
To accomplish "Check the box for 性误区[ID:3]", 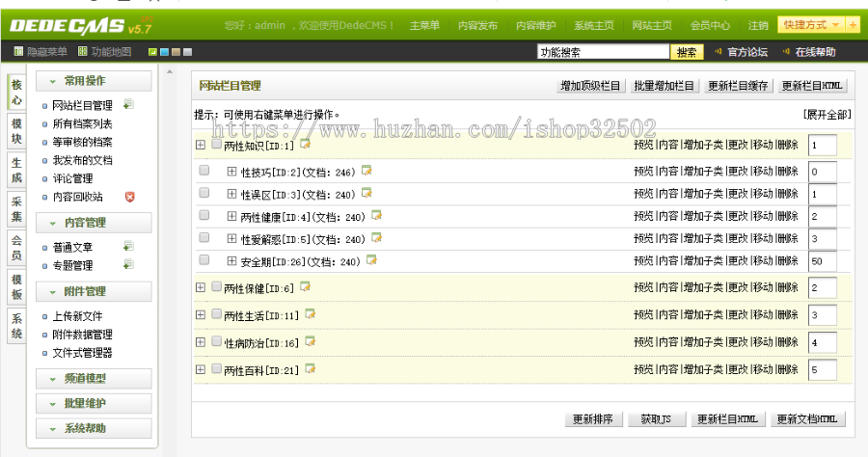I will [x=204, y=193].
